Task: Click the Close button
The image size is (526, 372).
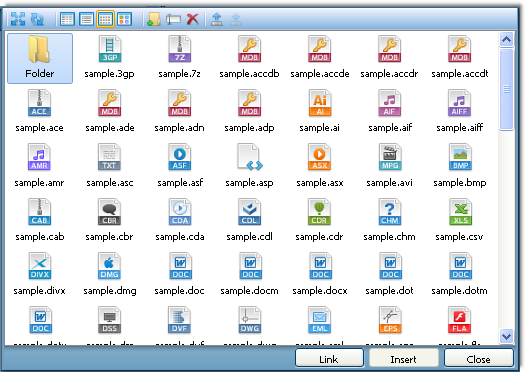Action: click(x=479, y=359)
